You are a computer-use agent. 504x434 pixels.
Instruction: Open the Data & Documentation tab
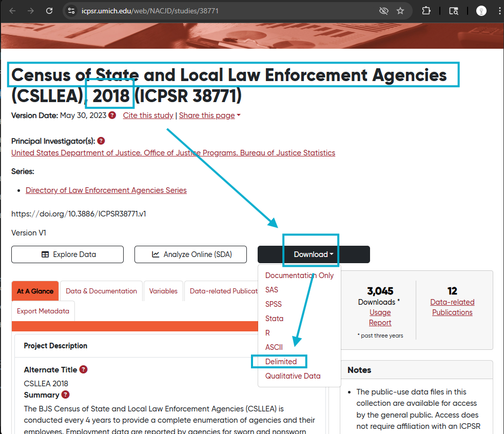click(x=101, y=291)
